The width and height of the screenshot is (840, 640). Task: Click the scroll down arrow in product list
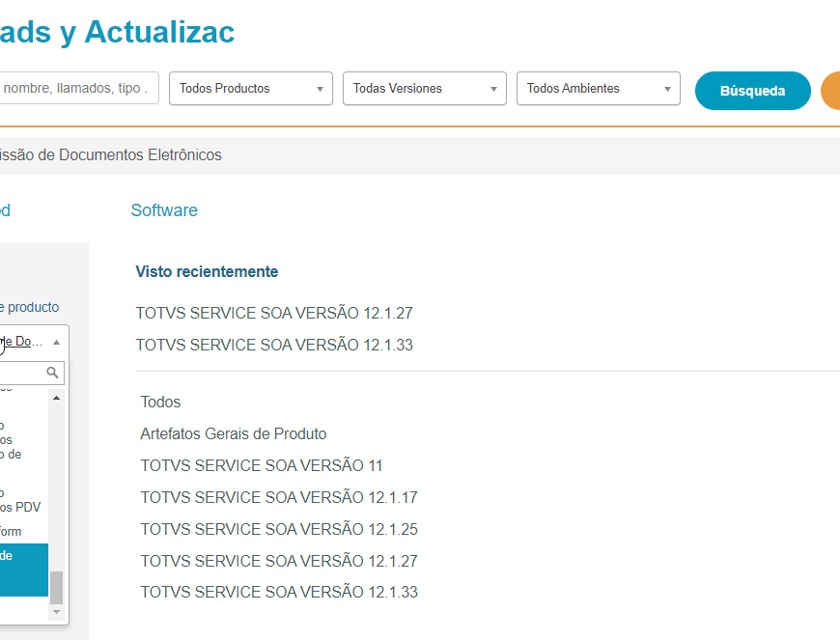coord(56,612)
